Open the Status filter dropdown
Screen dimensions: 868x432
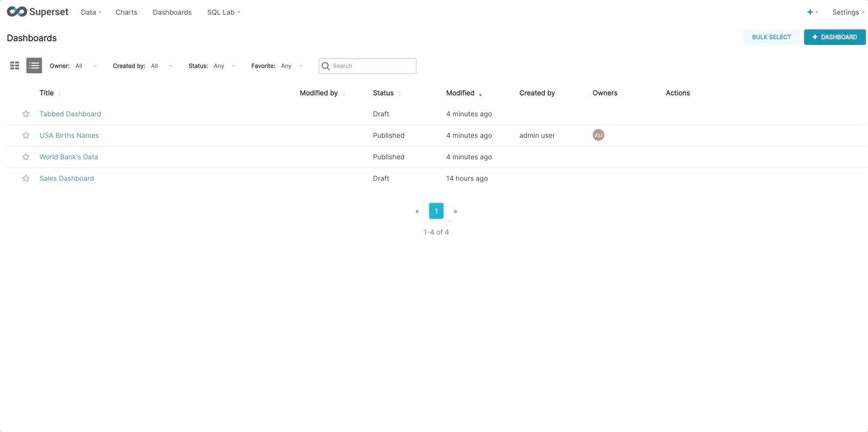(x=225, y=66)
